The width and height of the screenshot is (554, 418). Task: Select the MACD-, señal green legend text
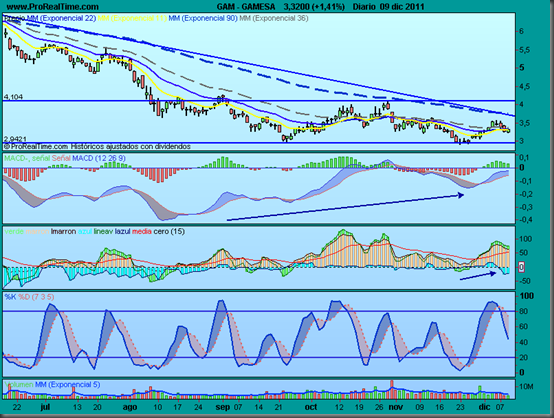coord(27,158)
